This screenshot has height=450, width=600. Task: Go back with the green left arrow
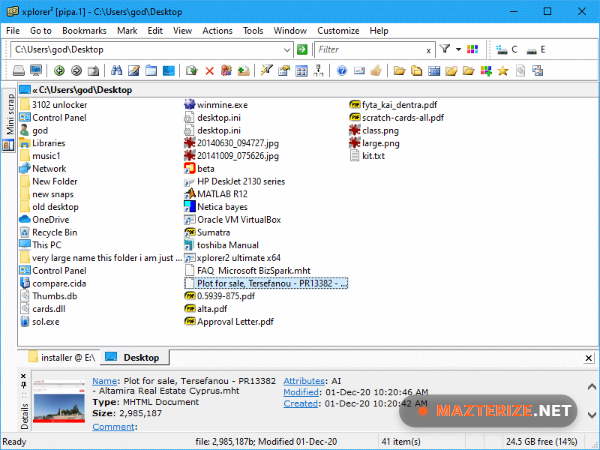pyautogui.click(x=59, y=71)
